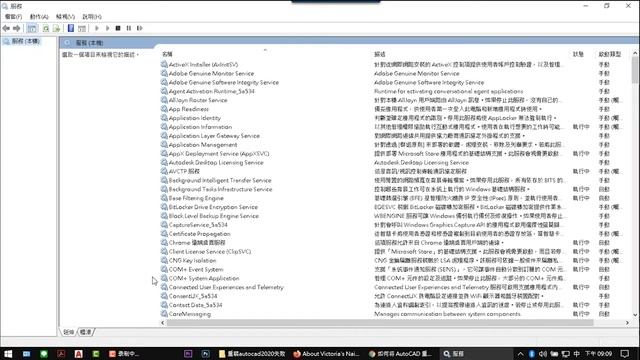Screen dimensions: 640x360
Task: Click the gear icon beside AVCTP 服務
Action: click(x=164, y=171)
